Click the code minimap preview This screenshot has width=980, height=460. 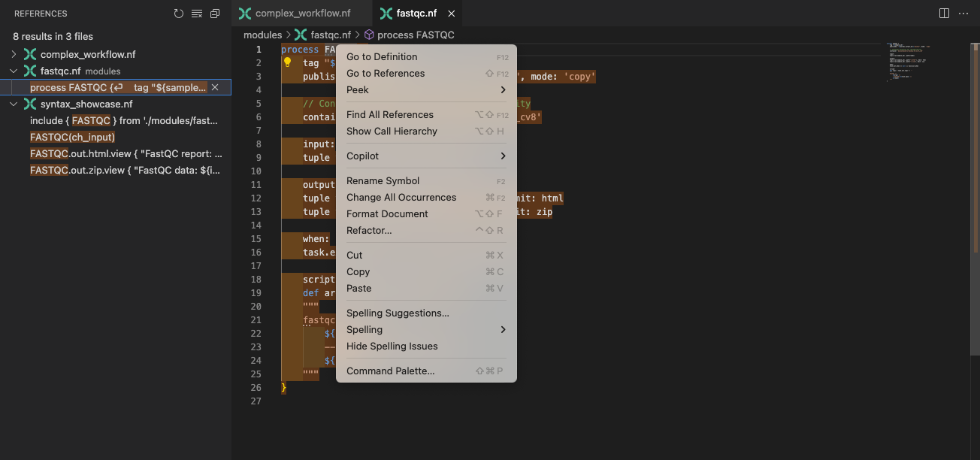tap(907, 62)
